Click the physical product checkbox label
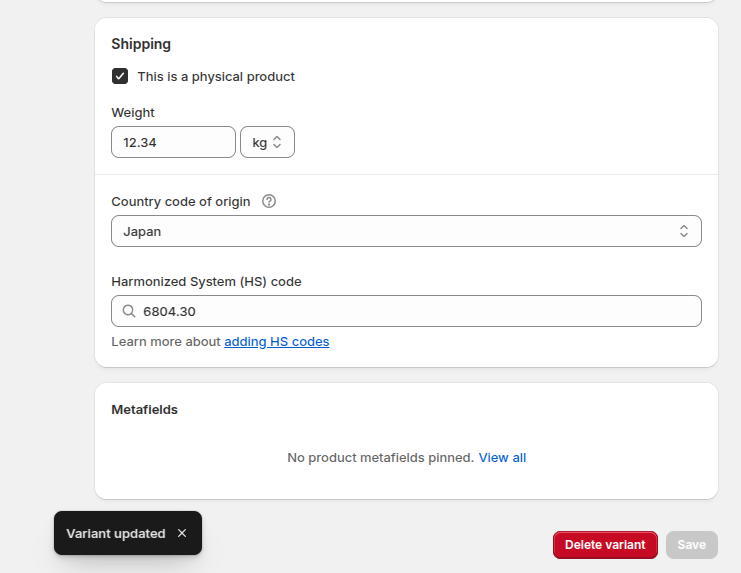 [x=216, y=77]
